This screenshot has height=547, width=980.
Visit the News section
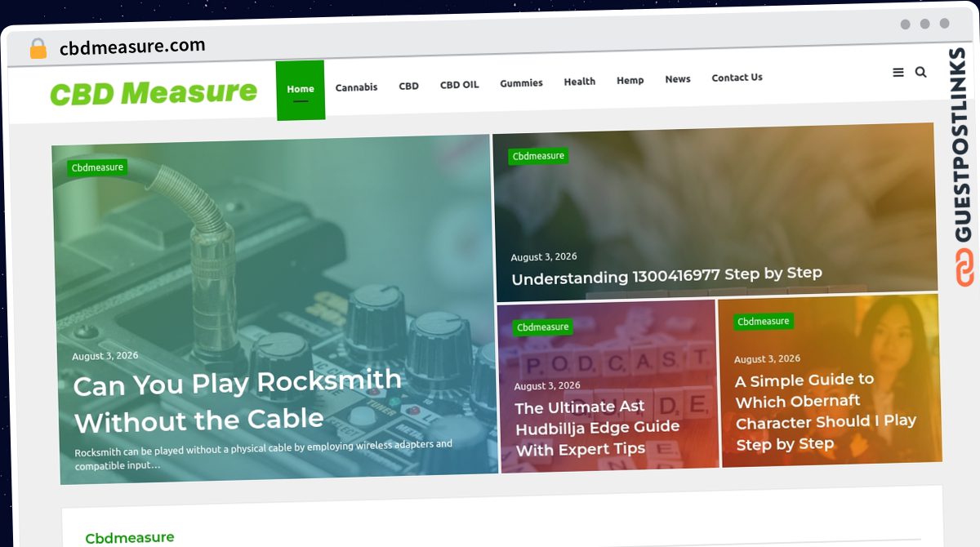[x=678, y=79]
